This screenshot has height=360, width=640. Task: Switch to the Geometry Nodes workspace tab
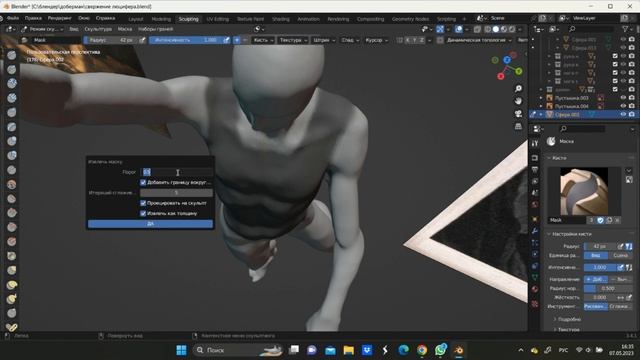pyautogui.click(x=410, y=19)
